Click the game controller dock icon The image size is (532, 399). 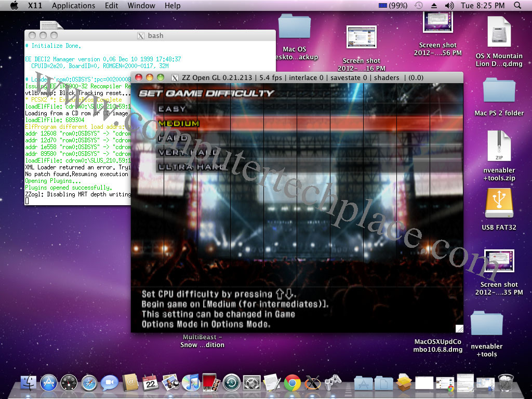[333, 382]
